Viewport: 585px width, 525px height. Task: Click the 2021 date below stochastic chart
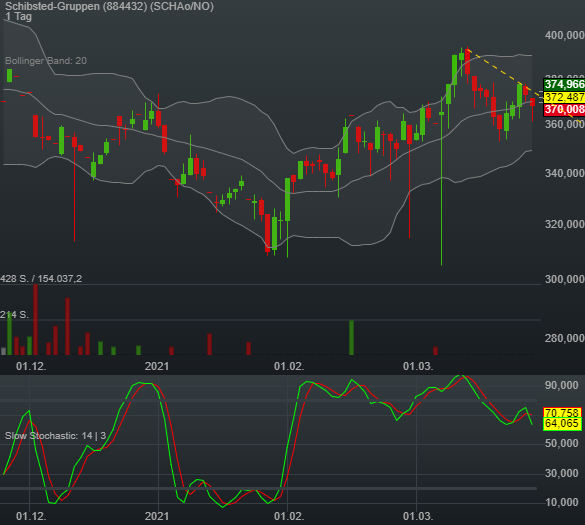click(157, 516)
